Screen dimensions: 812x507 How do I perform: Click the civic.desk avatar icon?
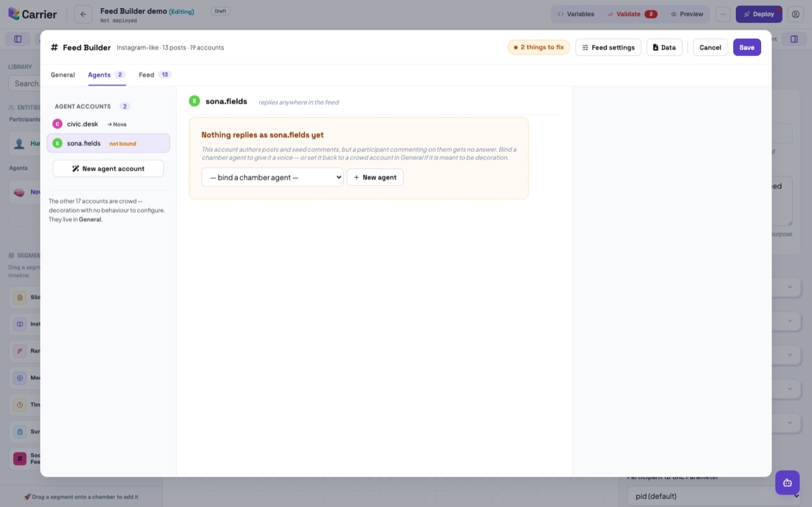coord(58,124)
